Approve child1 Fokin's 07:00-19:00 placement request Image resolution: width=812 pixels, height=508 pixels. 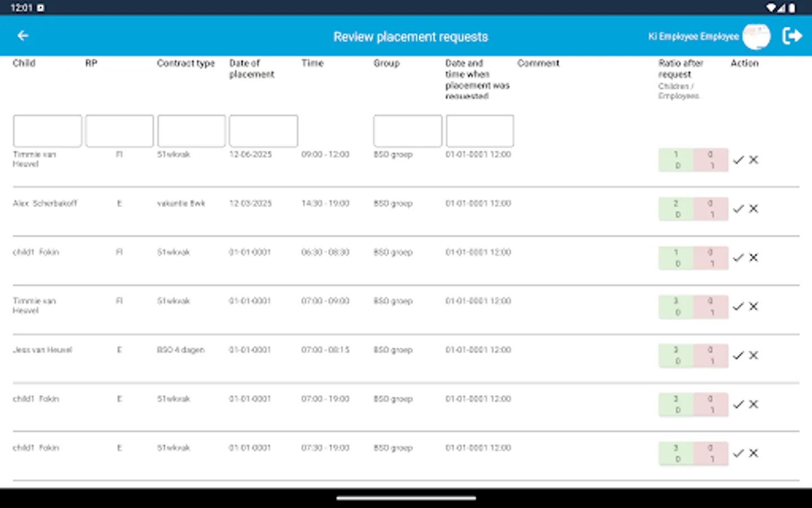click(739, 404)
